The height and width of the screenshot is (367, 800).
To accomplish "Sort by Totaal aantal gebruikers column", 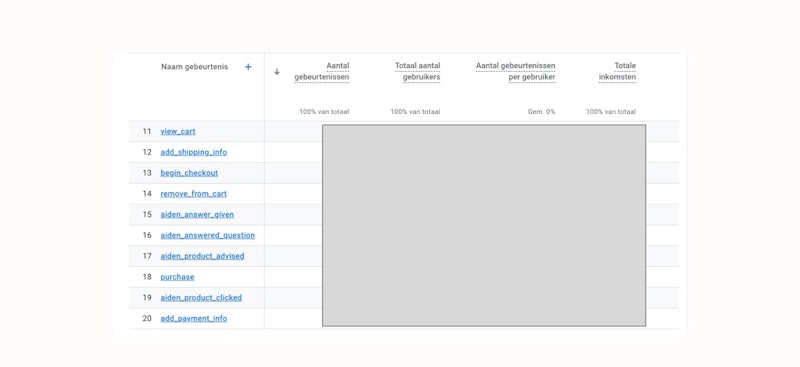I will click(x=417, y=71).
